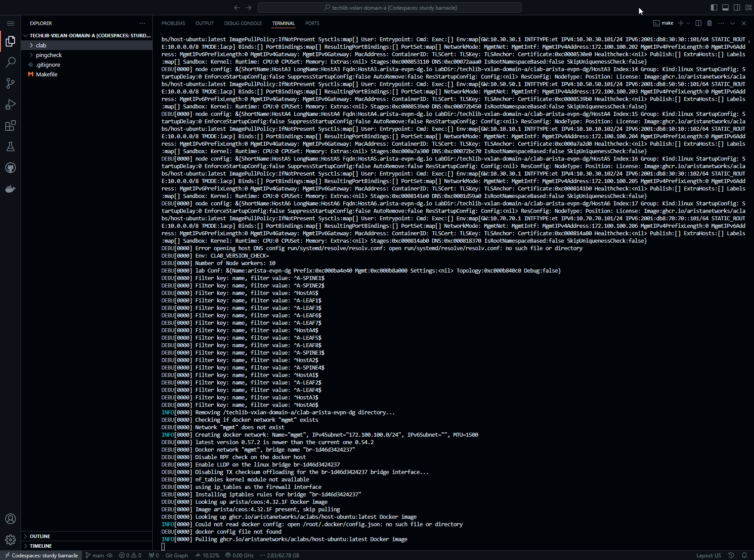The image size is (754, 560).
Task: Switch to the PROBLEMS tab
Action: 173,23
